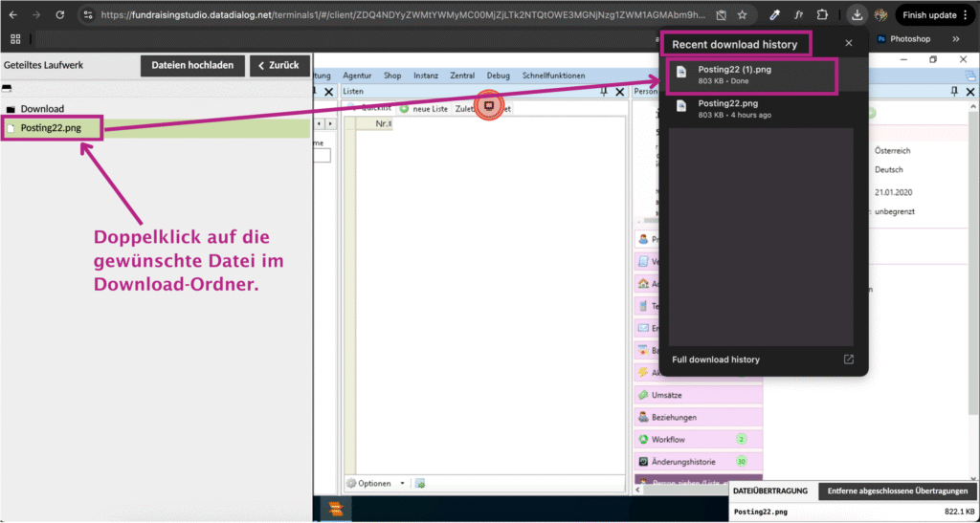
Task: Close the Listen panel
Action: pyautogui.click(x=619, y=92)
